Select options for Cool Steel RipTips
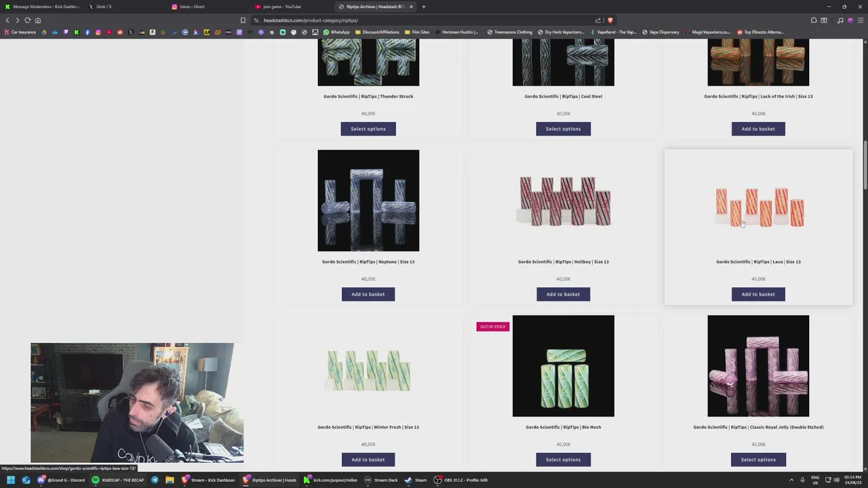 click(563, 129)
